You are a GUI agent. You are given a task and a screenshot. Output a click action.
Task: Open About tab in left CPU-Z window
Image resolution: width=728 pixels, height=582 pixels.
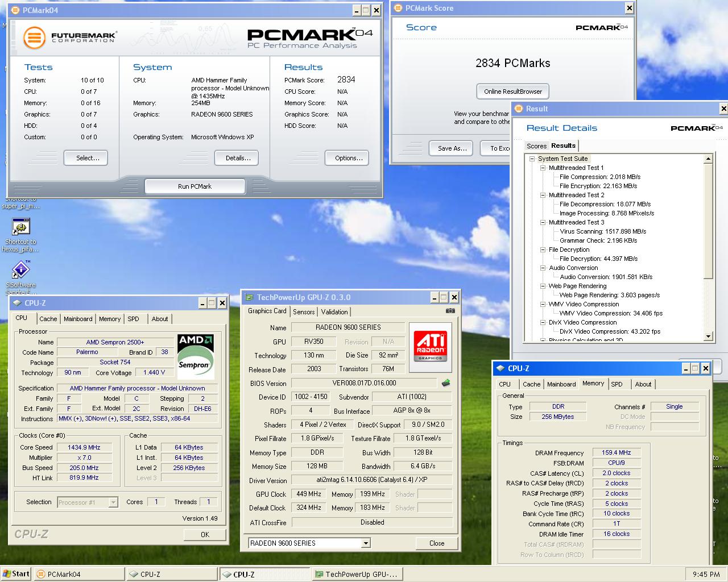[160, 319]
